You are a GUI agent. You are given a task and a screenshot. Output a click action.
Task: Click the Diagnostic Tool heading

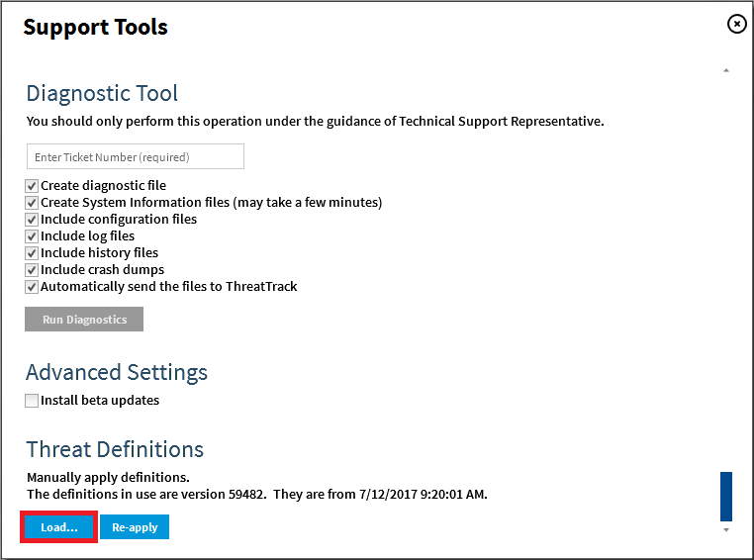tap(102, 94)
